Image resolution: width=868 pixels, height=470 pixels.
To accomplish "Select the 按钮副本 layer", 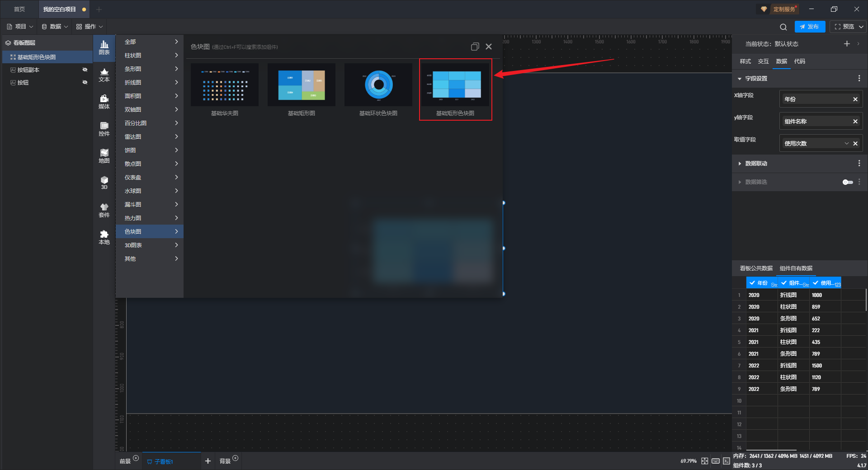I will point(47,70).
